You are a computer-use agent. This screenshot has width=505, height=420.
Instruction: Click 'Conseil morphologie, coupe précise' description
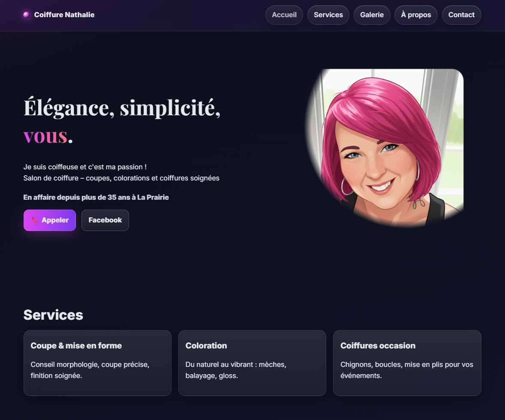point(90,370)
